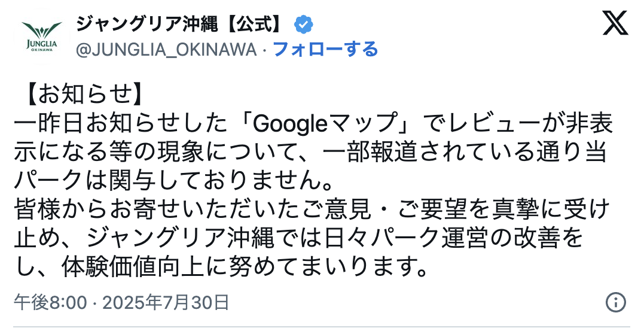Click the green leaf emblem in the avatar
The height and width of the screenshot is (328, 644).
41,30
